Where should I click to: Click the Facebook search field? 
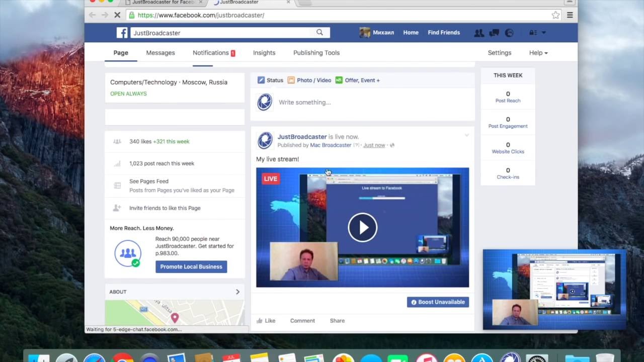(x=221, y=33)
